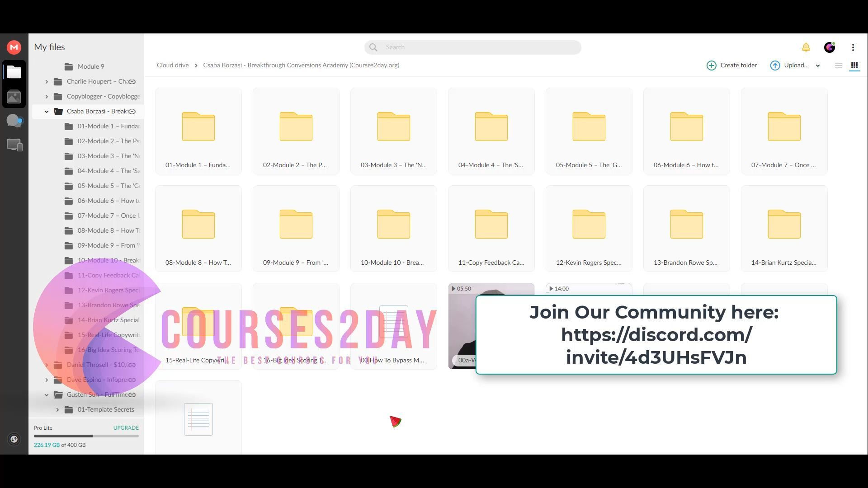Open the 09-Module 9 folder tile

coord(296,229)
